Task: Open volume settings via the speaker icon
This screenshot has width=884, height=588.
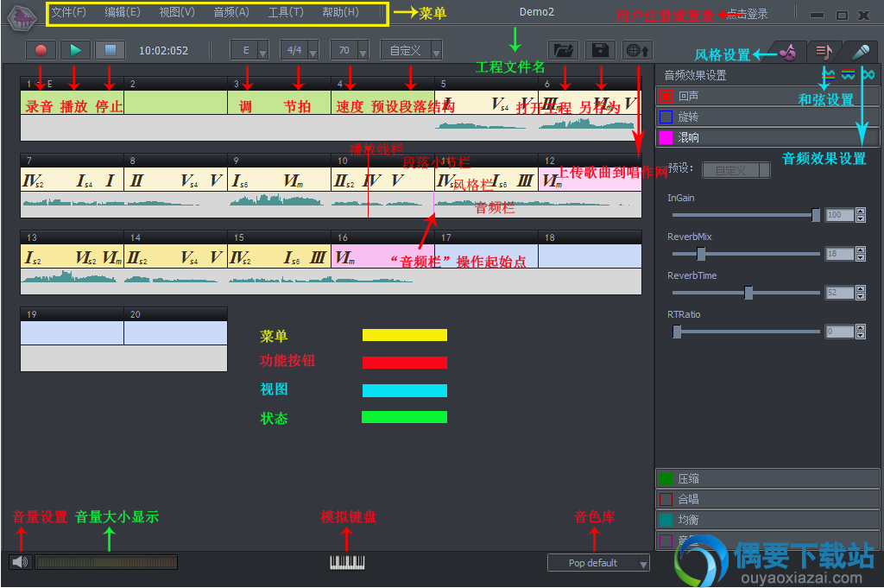Action: click(21, 561)
